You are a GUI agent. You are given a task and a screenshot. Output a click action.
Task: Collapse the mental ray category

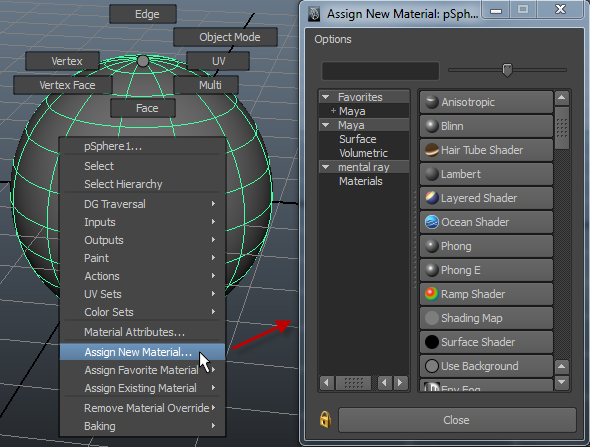[x=326, y=167]
